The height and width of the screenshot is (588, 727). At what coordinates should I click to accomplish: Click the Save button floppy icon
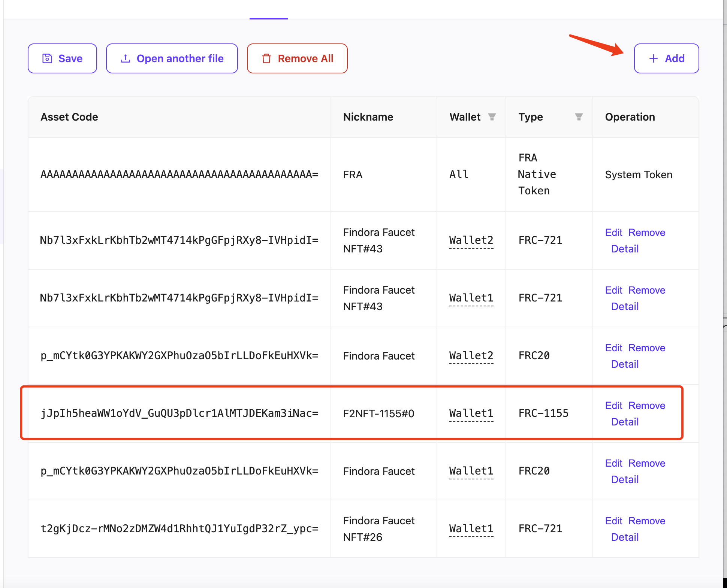47,58
